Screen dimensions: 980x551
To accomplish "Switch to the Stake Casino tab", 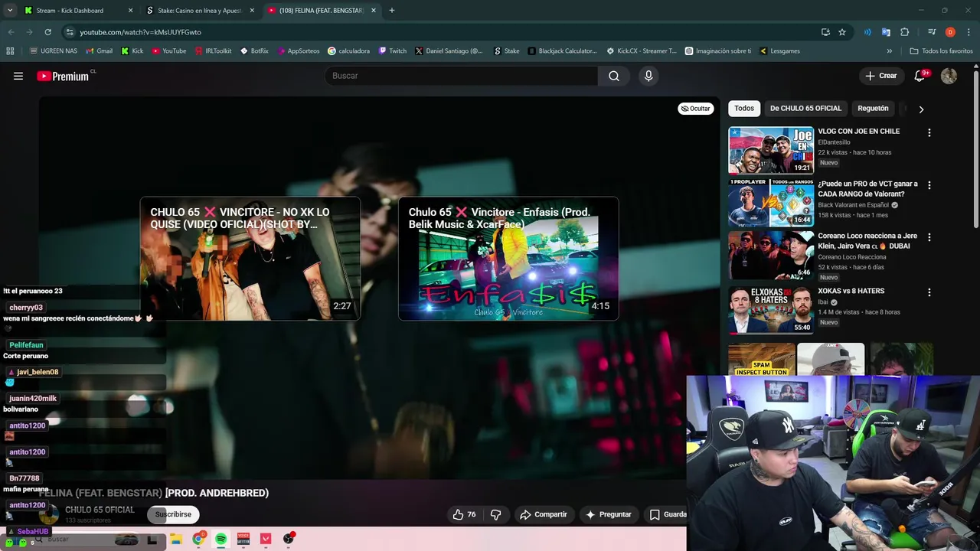I will (198, 11).
